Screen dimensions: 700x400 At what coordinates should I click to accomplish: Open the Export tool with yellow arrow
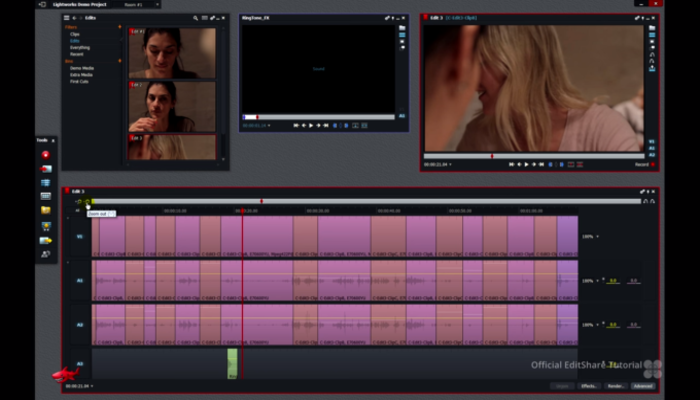click(46, 241)
